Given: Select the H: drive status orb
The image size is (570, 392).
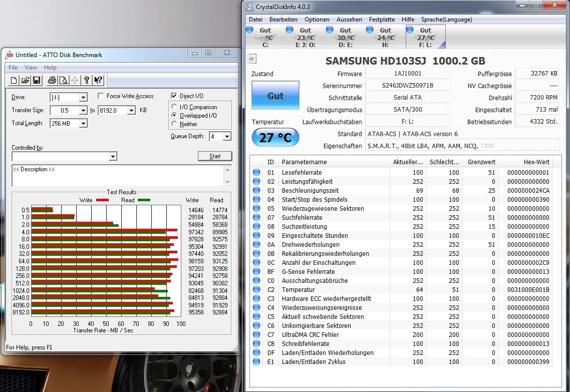Looking at the screenshot, I should (370, 30).
